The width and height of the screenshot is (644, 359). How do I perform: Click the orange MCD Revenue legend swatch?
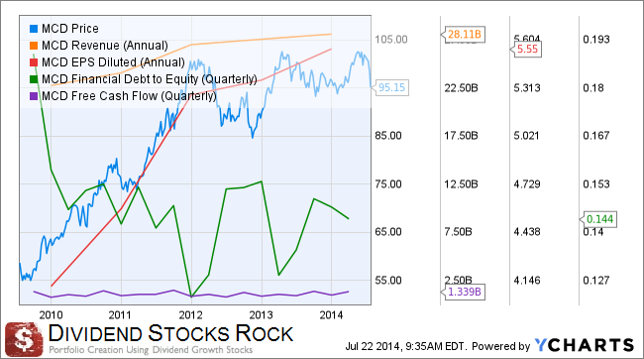[34, 46]
